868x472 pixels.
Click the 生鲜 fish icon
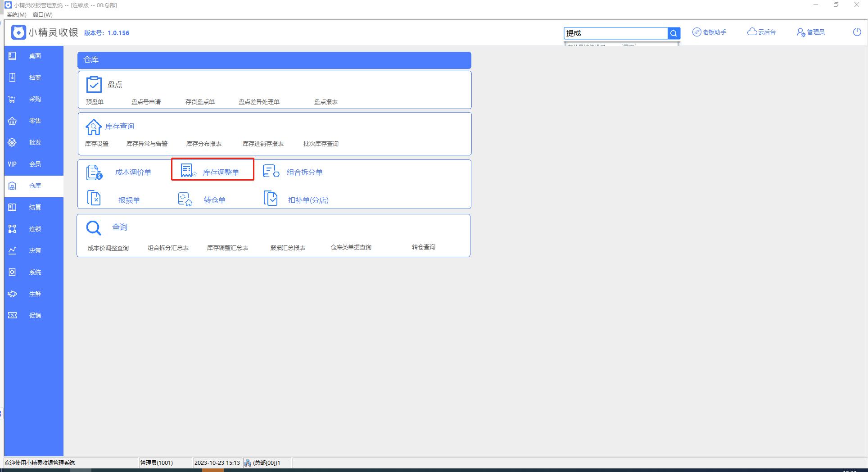tap(12, 294)
